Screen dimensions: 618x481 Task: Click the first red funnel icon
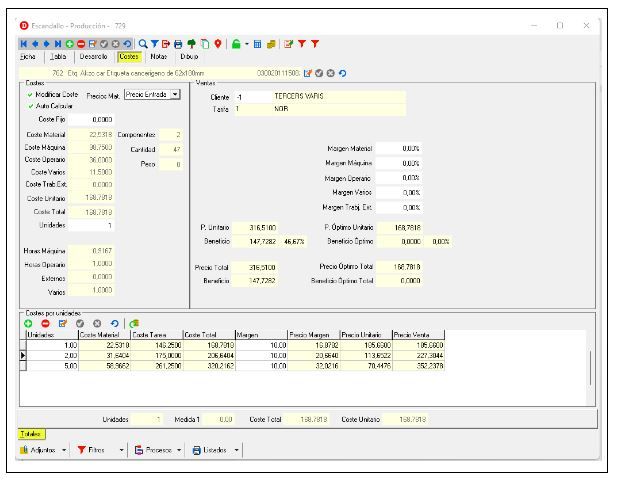[302, 44]
